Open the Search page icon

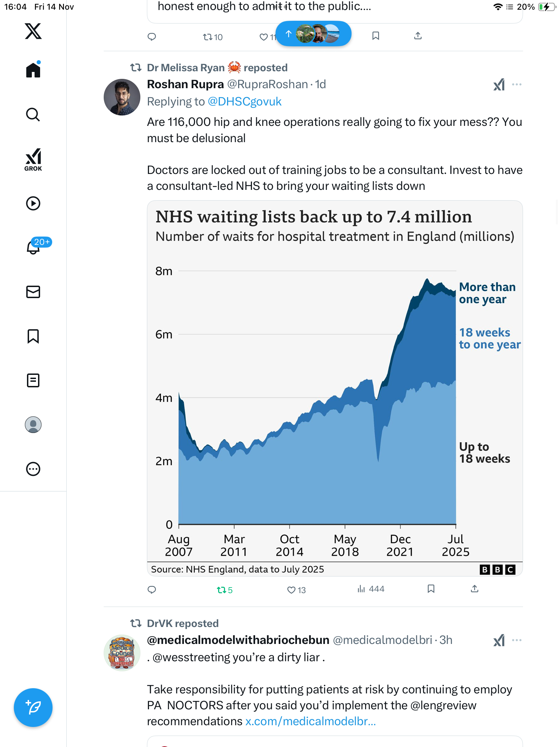pyautogui.click(x=33, y=114)
